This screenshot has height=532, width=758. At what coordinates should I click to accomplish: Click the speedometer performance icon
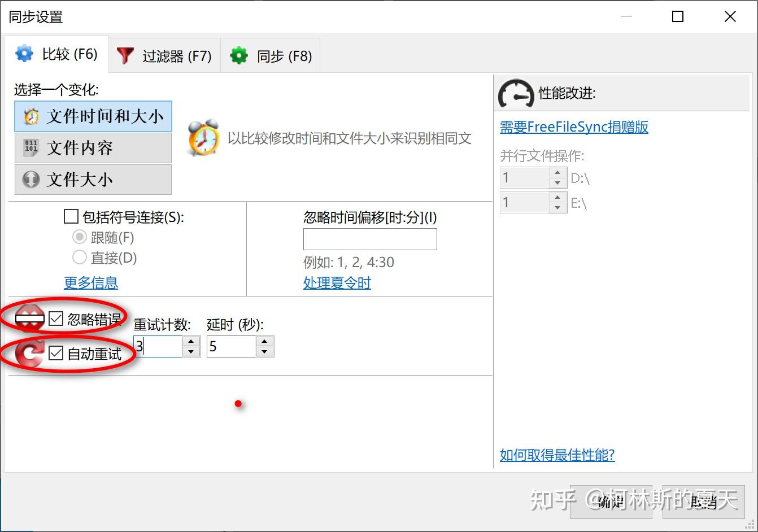tap(516, 93)
